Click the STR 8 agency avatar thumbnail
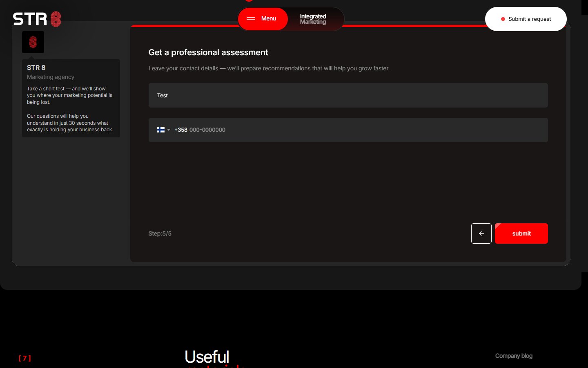 click(33, 42)
